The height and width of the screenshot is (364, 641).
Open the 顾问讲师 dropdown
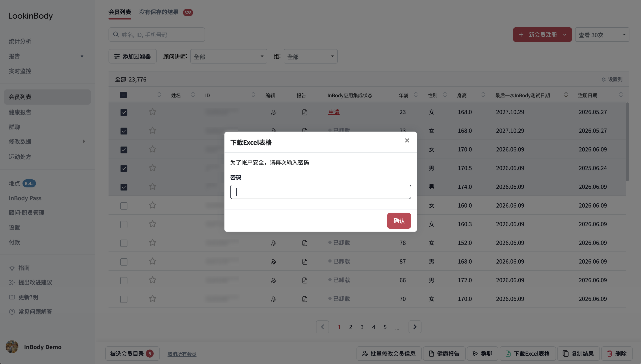click(228, 56)
